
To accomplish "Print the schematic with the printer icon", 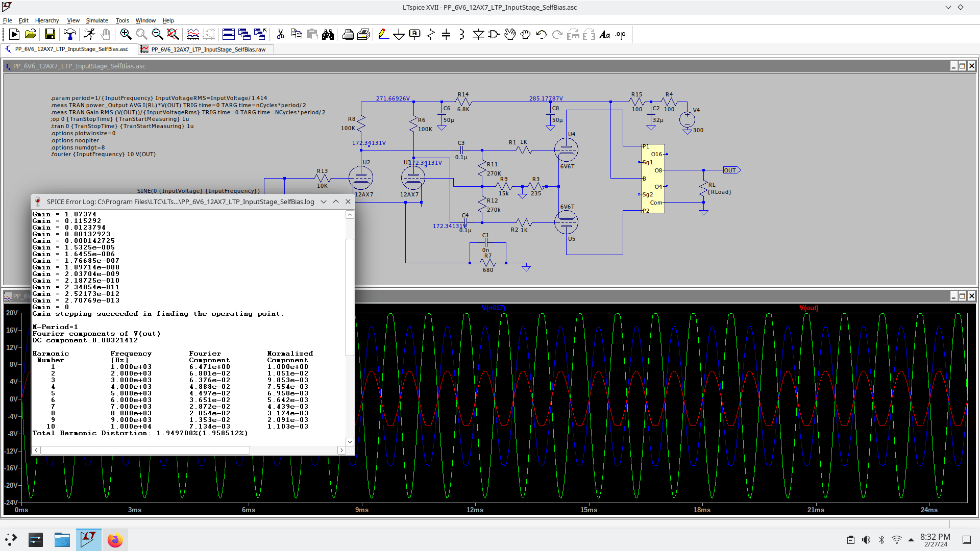I will pyautogui.click(x=348, y=34).
